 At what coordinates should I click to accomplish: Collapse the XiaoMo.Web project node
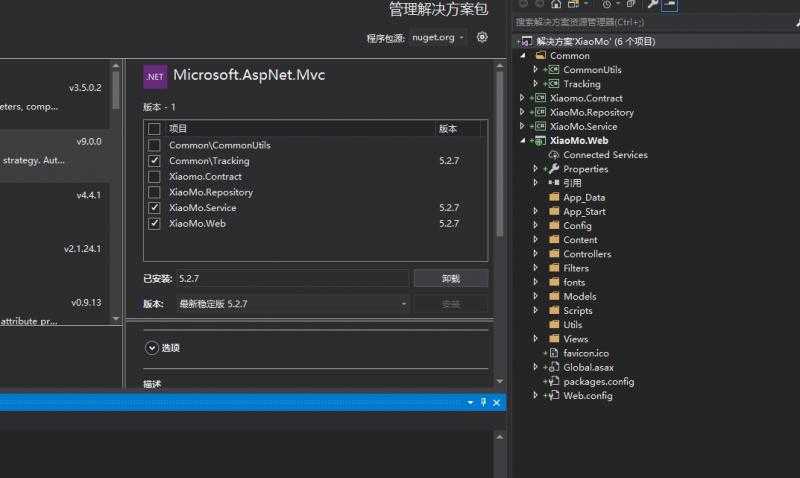coord(523,140)
